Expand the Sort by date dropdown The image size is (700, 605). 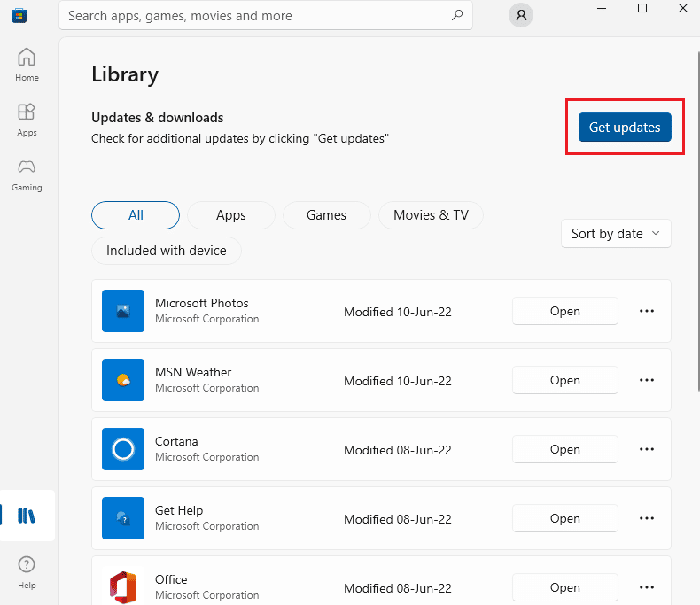pyautogui.click(x=616, y=234)
